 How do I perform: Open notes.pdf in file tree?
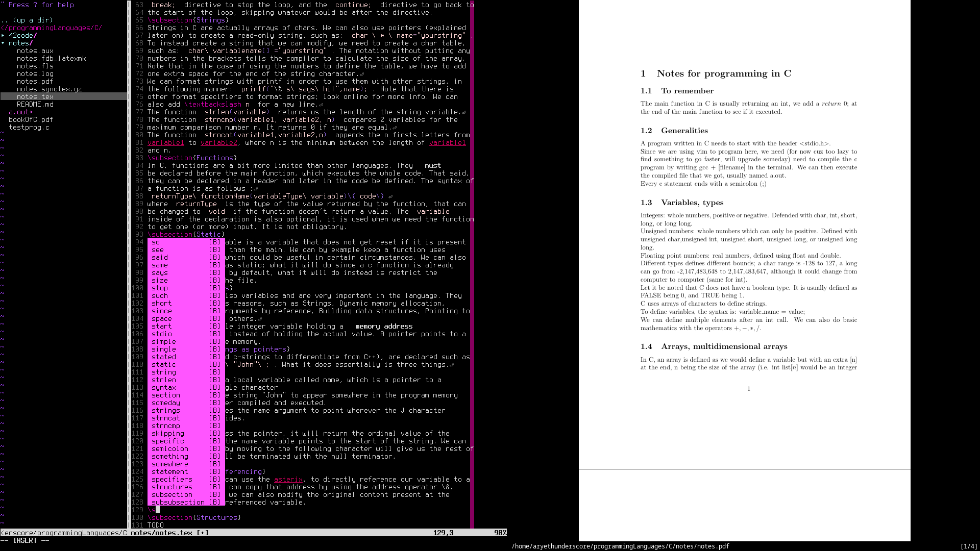click(x=35, y=82)
